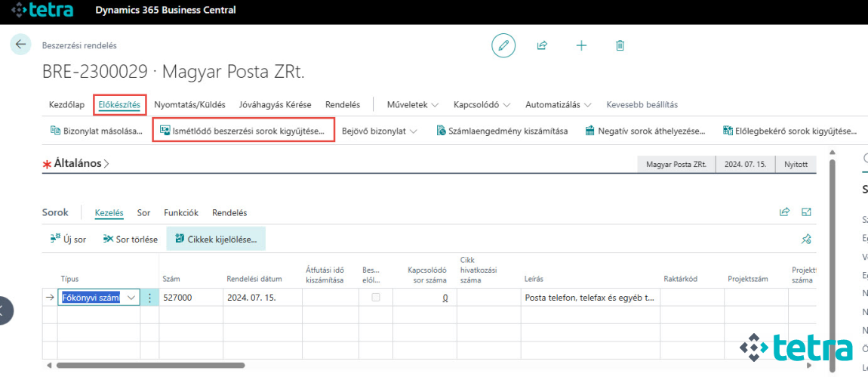Open the Jóváhagyás Kérése tab

click(x=275, y=104)
